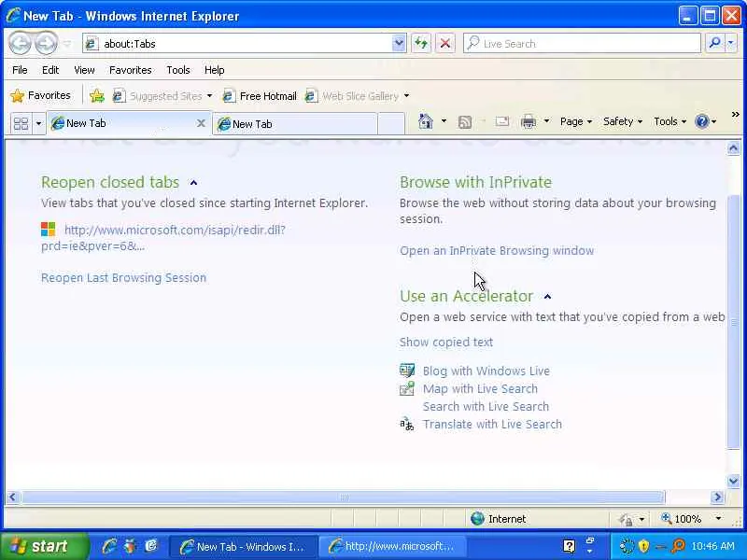Open the address bar dropdown arrow

click(x=399, y=43)
